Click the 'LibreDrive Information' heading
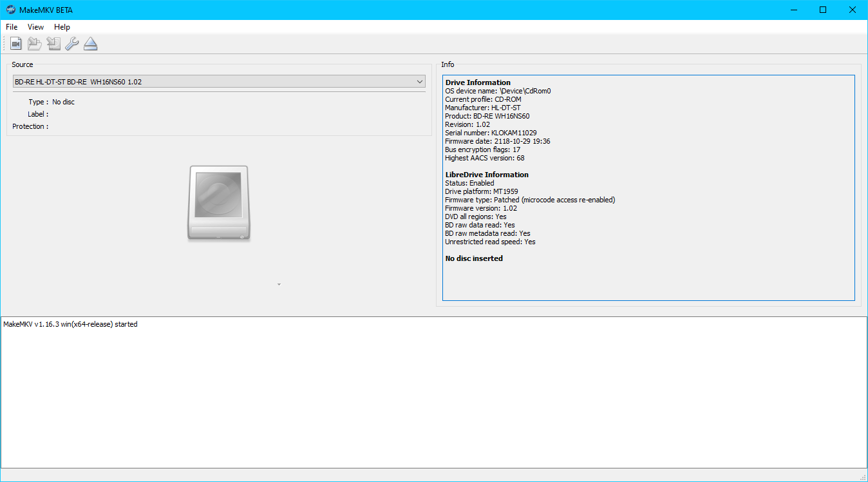Viewport: 868px width, 482px height. pyautogui.click(x=487, y=175)
